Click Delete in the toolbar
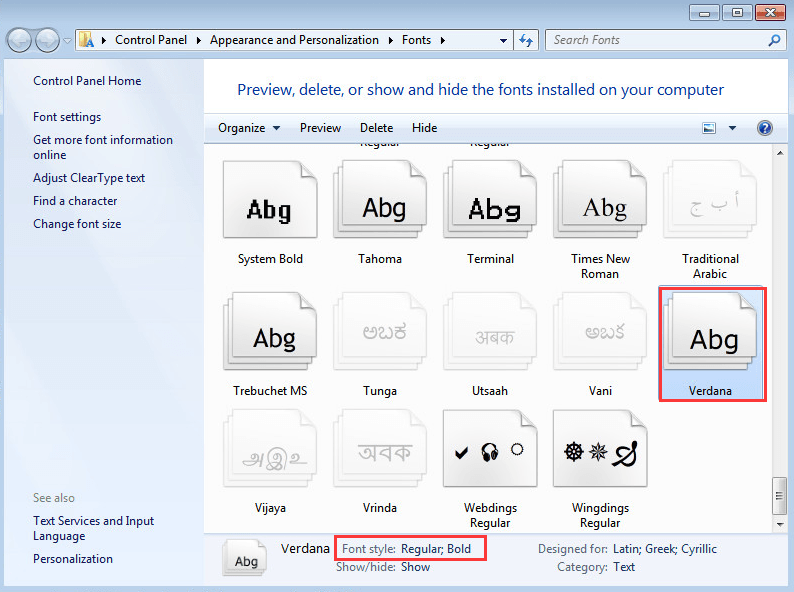This screenshot has width=794, height=592. (376, 128)
